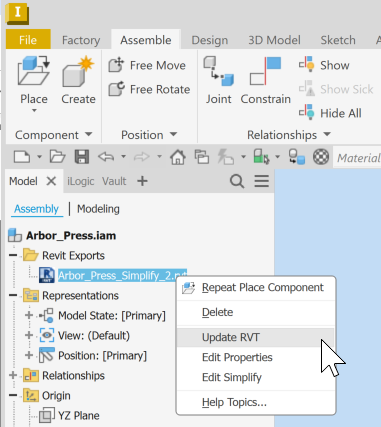Click the checkered appearance sphere icon
This screenshot has height=427, width=381.
click(x=321, y=157)
